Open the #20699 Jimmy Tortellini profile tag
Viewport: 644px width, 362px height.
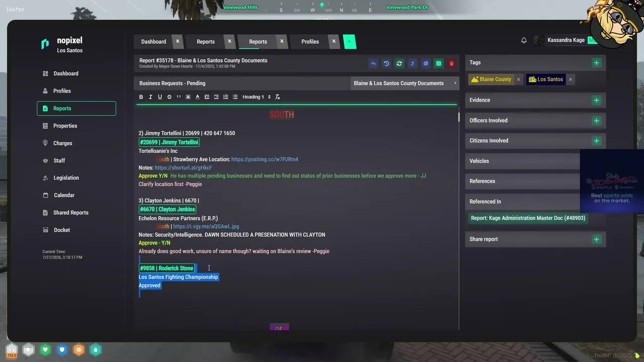(x=169, y=142)
